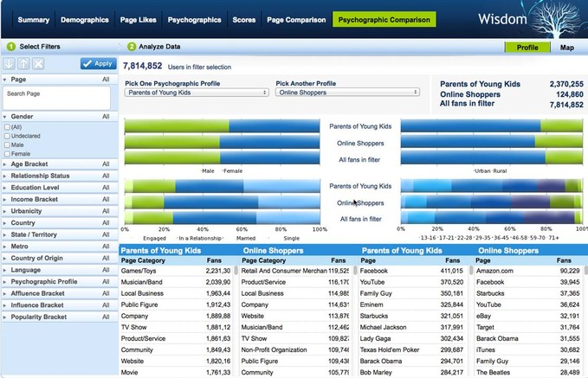The width and height of the screenshot is (588, 378).
Task: Open the Summary tab
Action: (34, 20)
